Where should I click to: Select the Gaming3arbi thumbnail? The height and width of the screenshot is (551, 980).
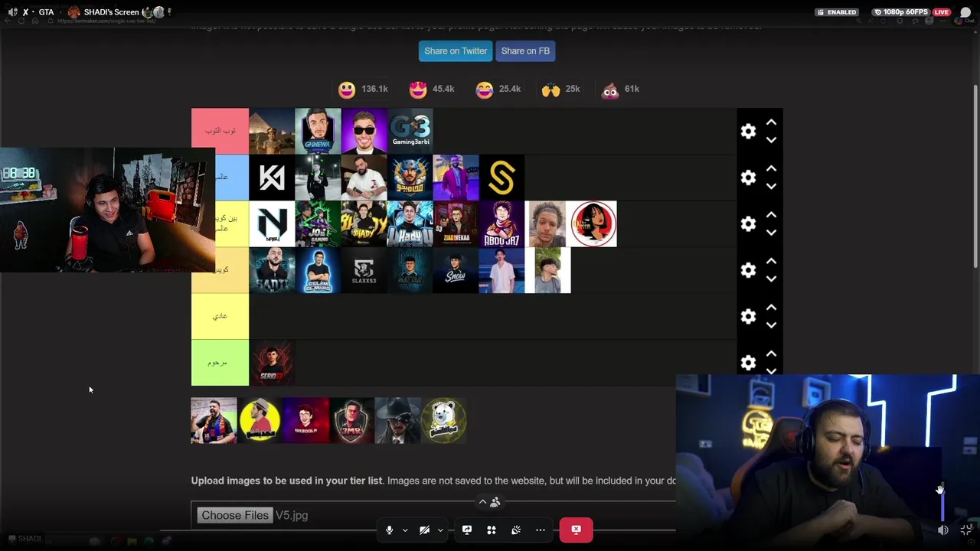pyautogui.click(x=410, y=131)
